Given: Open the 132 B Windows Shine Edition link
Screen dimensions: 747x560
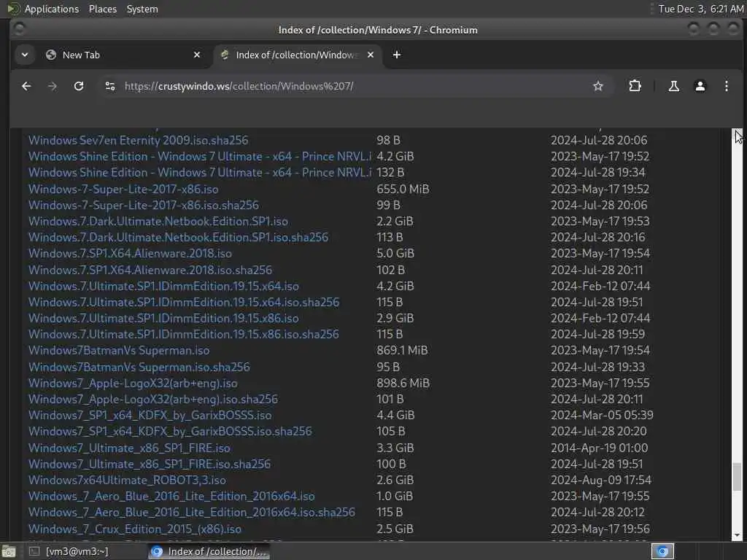Looking at the screenshot, I should (x=200, y=172).
